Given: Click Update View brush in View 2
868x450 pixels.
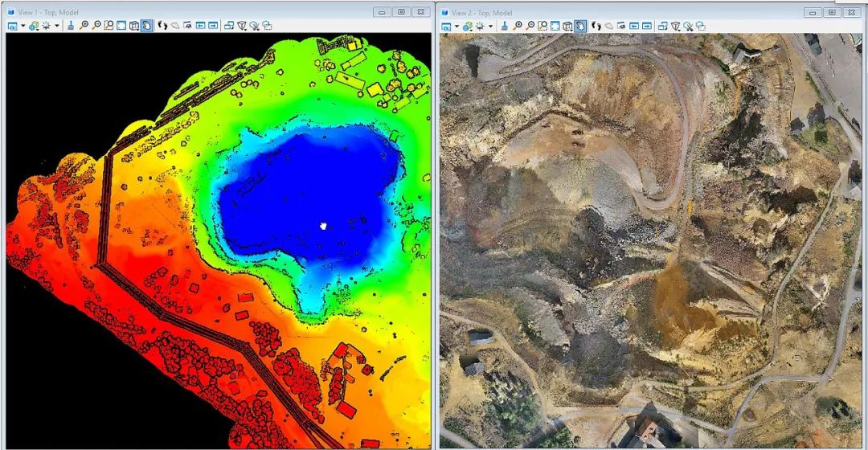Looking at the screenshot, I should pyautogui.click(x=504, y=26).
